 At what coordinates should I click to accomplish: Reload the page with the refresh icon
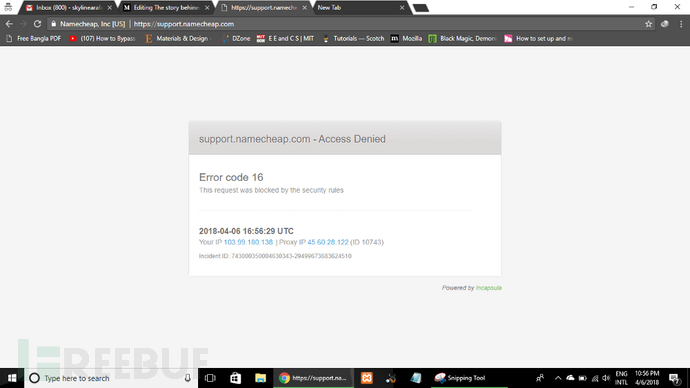tap(37, 24)
